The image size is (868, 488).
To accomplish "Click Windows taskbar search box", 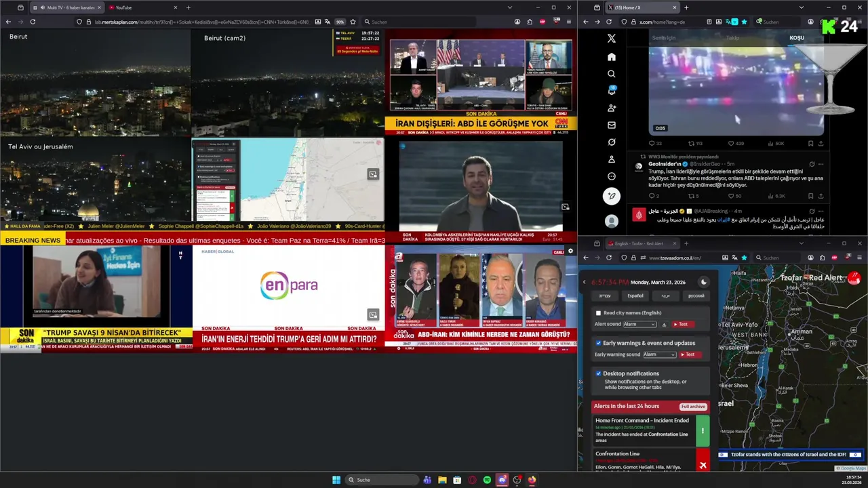I will click(x=382, y=480).
